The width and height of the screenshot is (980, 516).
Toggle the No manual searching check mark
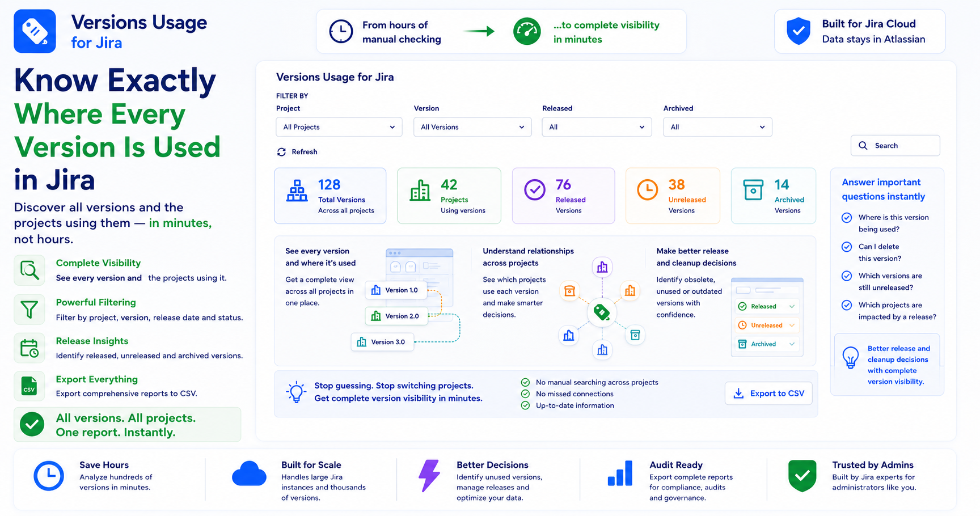tap(525, 382)
